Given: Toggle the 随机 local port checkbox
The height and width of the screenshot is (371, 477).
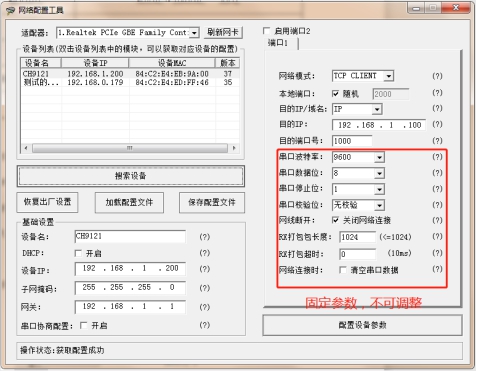Looking at the screenshot, I should (x=336, y=94).
